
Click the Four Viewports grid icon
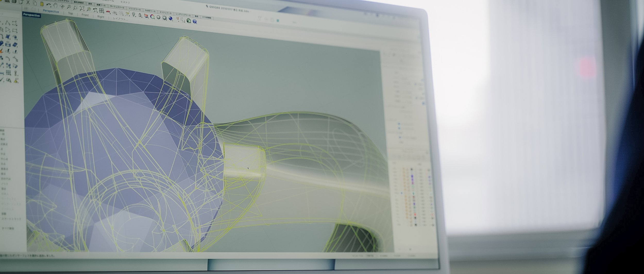tap(101, 11)
